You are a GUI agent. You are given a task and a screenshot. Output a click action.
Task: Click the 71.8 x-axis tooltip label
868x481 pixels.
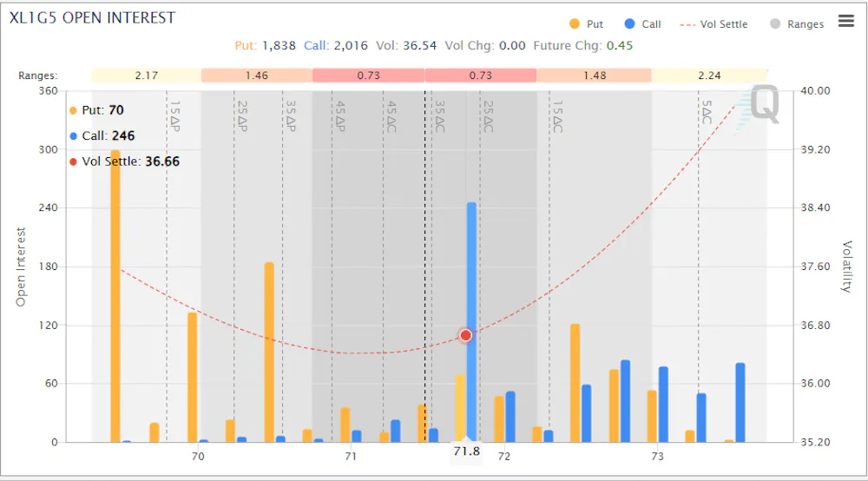point(467,451)
